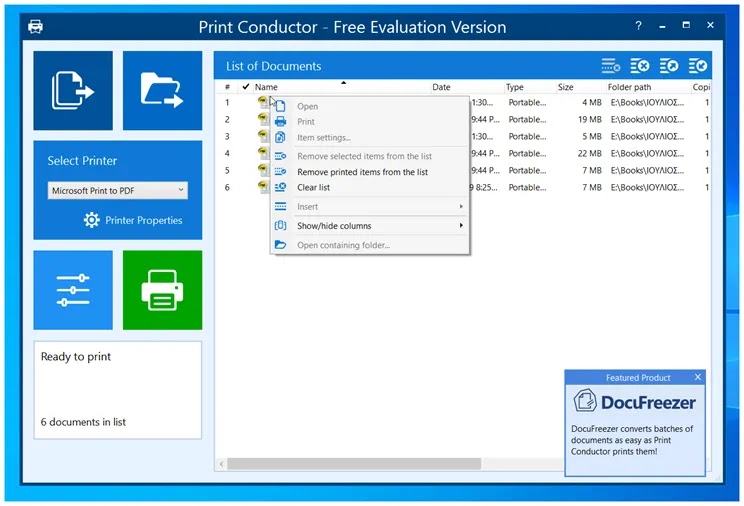Click the 22 MB size cell

pos(590,153)
